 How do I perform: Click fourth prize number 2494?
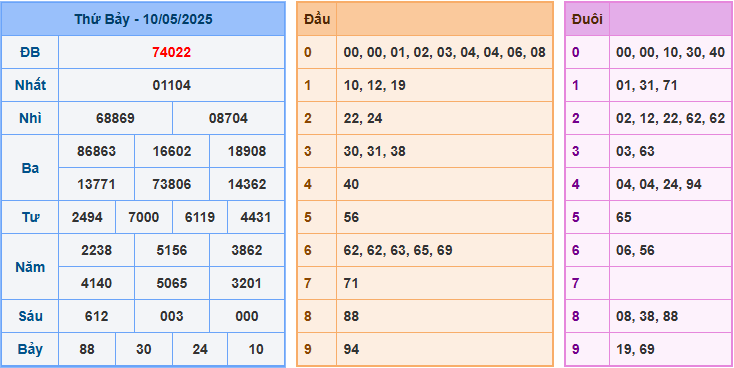(87, 217)
